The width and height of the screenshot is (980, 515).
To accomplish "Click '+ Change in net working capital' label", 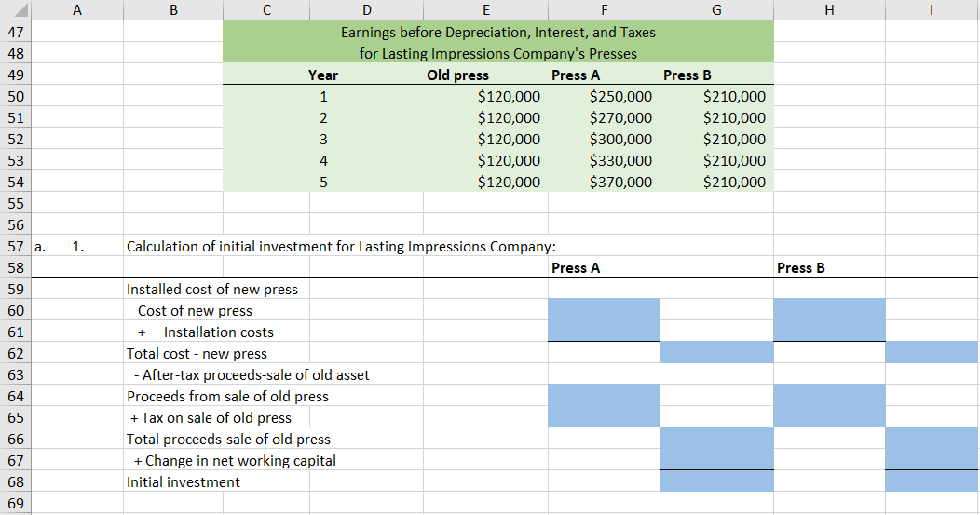I will 235,461.
